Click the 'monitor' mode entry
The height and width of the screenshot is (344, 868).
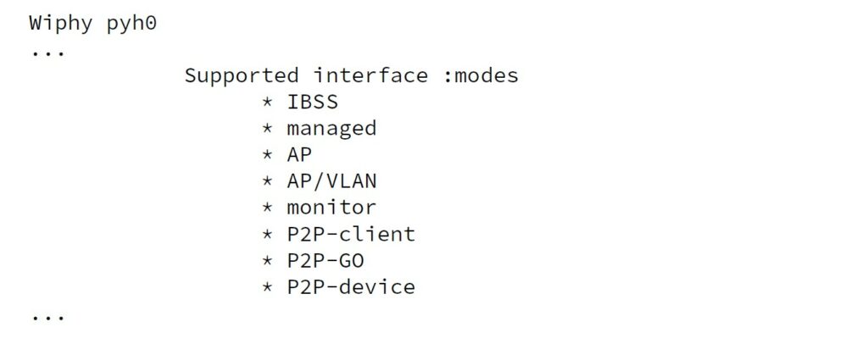tap(331, 208)
